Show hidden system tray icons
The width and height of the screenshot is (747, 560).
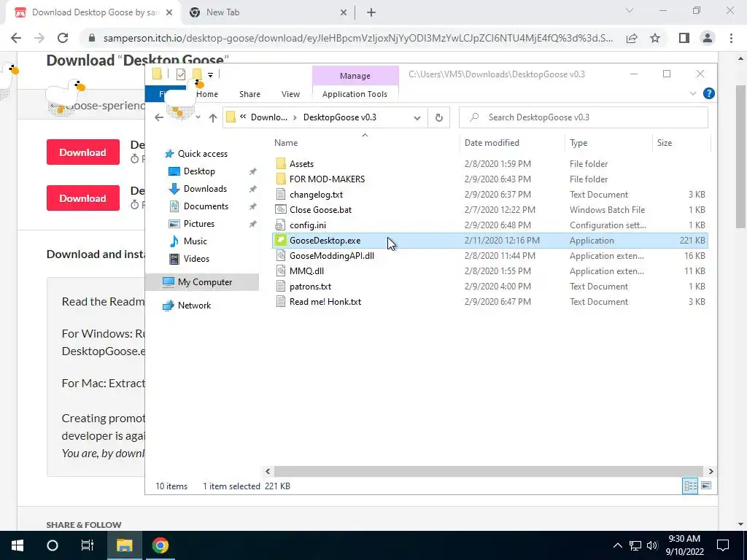[617, 545]
